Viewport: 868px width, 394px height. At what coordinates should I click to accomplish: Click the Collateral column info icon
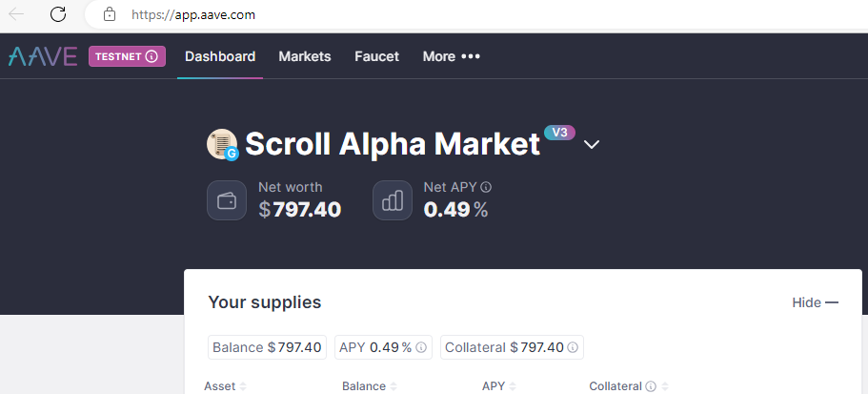click(x=651, y=387)
